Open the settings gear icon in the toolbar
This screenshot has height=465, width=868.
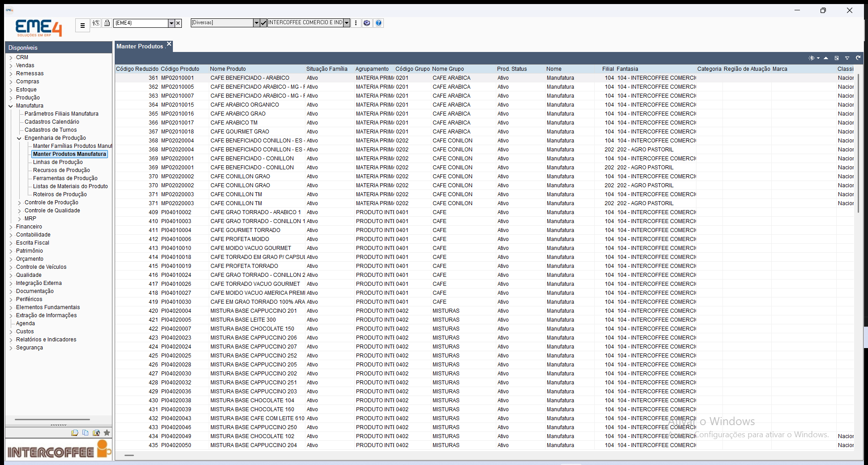click(367, 23)
